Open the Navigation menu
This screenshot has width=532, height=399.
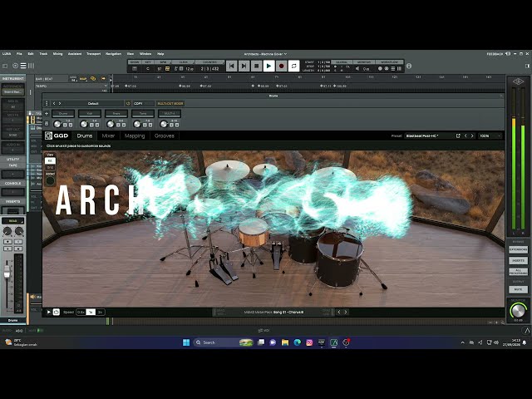113,53
